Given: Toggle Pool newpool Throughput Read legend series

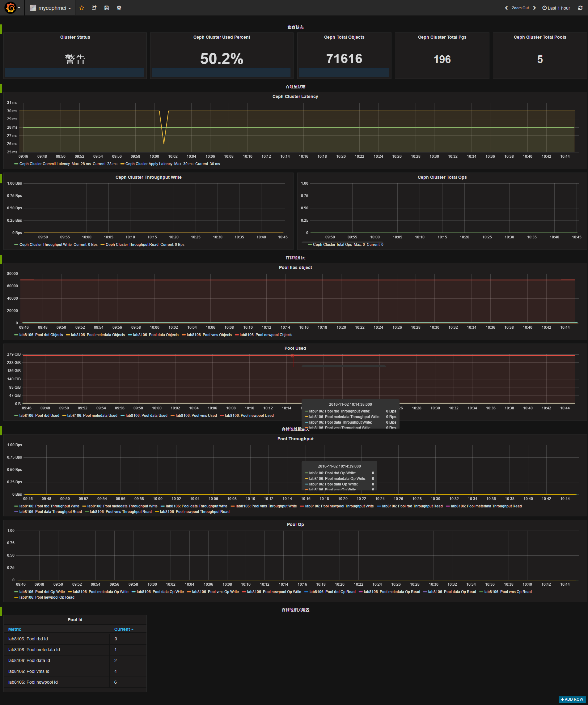Looking at the screenshot, I should point(195,512).
